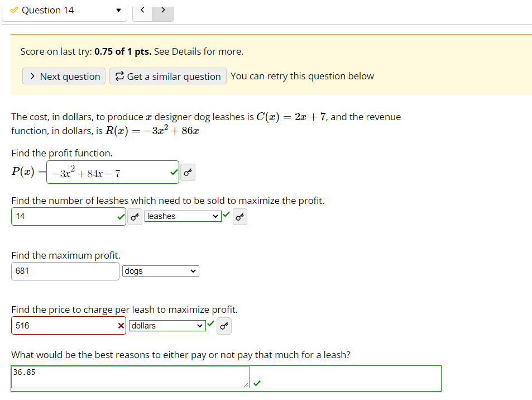Click the key icon beside the dollars unit dropdown
Viewport: 532px width, 400px height.
coord(224,326)
